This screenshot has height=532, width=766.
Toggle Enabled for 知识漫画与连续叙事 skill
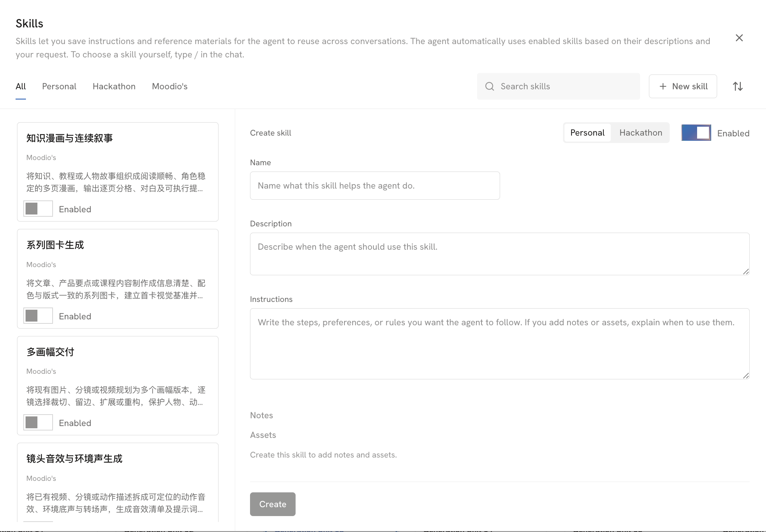(38, 209)
